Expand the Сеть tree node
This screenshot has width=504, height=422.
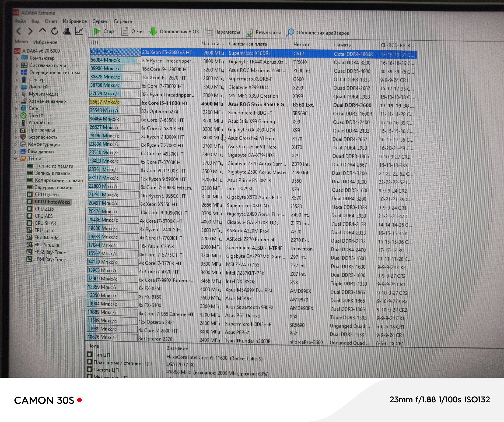pyautogui.click(x=16, y=108)
